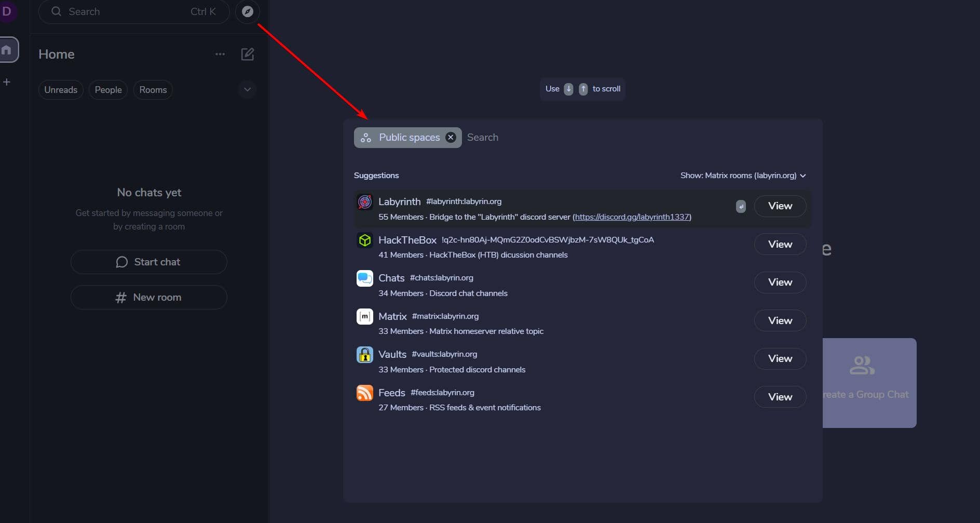View the Labyrinth room
This screenshot has width=980, height=523.
coord(780,206)
